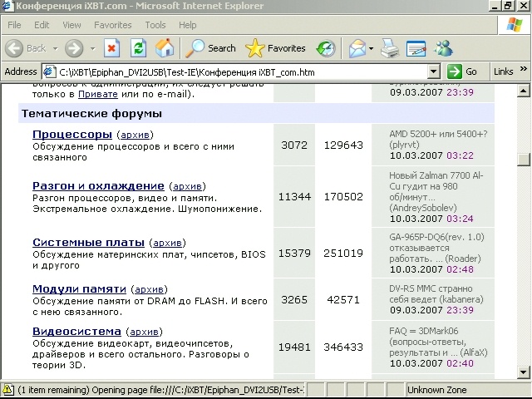Viewport: 532px width, 399px height.
Task: Expand the address bar dropdown list
Action: [x=433, y=71]
